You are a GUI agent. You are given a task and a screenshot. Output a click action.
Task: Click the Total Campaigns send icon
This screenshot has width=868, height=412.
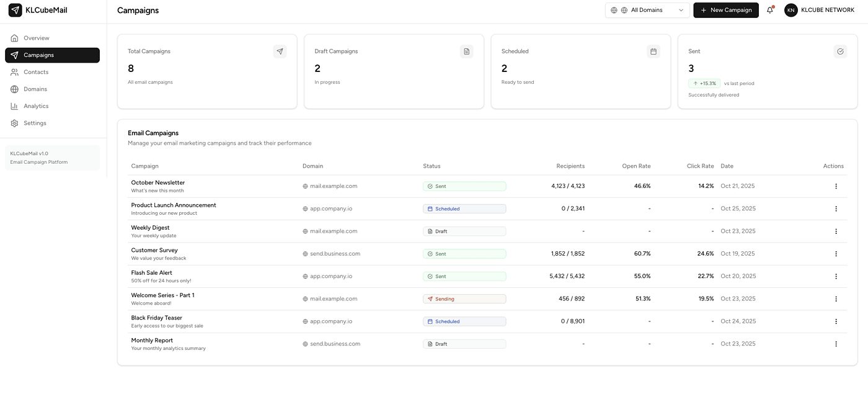[x=280, y=52]
